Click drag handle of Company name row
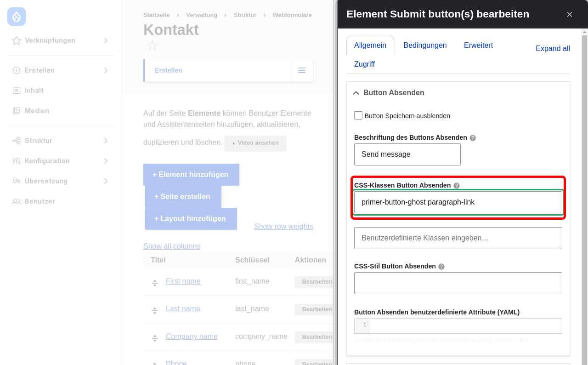The height and width of the screenshot is (365, 588). click(x=155, y=338)
